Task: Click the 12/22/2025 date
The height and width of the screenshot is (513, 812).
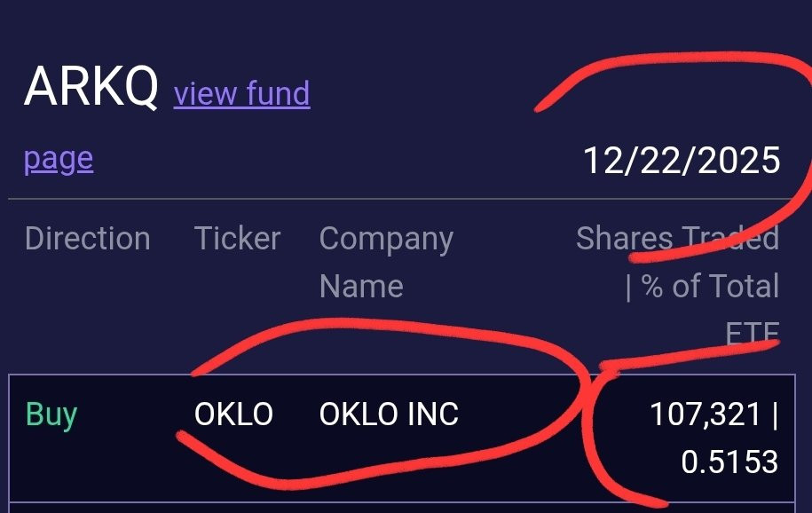Action: [x=681, y=161]
